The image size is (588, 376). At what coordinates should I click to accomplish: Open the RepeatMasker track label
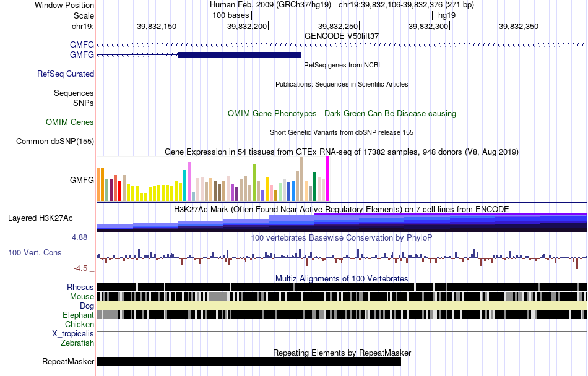pos(68,361)
